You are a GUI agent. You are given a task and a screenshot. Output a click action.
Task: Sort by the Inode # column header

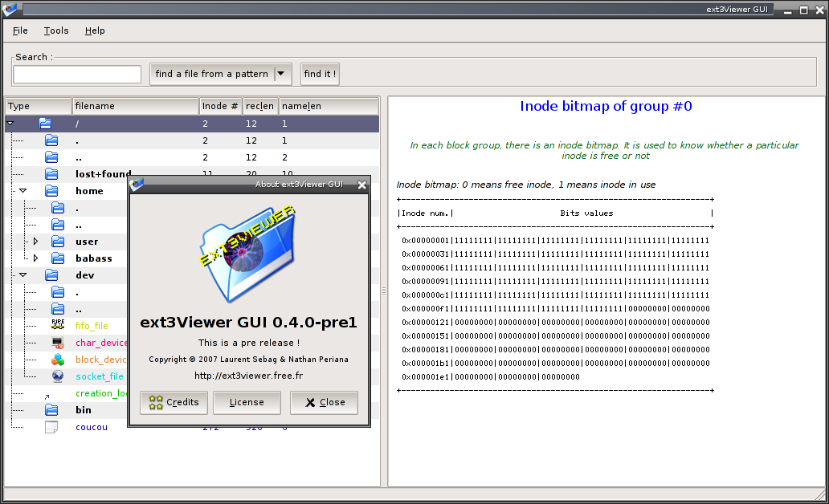coord(220,106)
